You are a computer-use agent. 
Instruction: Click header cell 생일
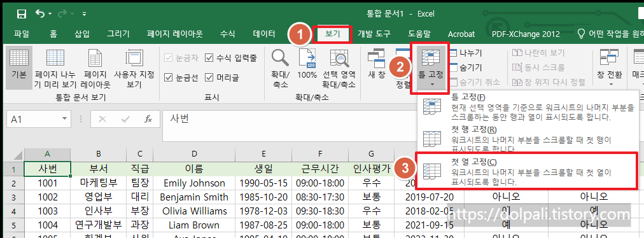(x=263, y=169)
